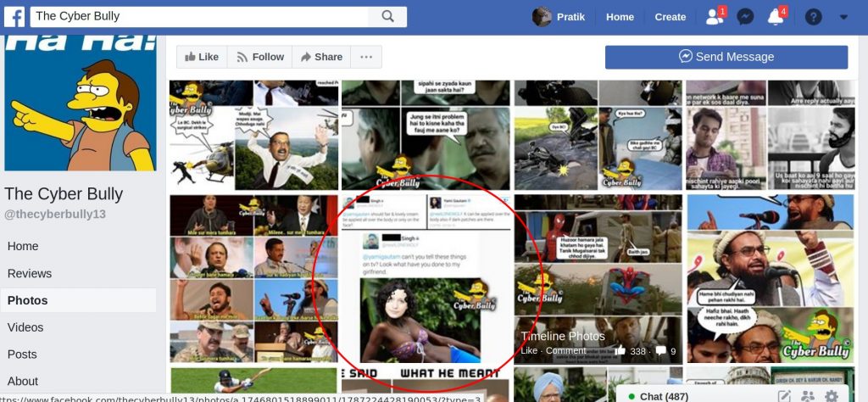Open the Create menu
868x402 pixels.
(670, 17)
